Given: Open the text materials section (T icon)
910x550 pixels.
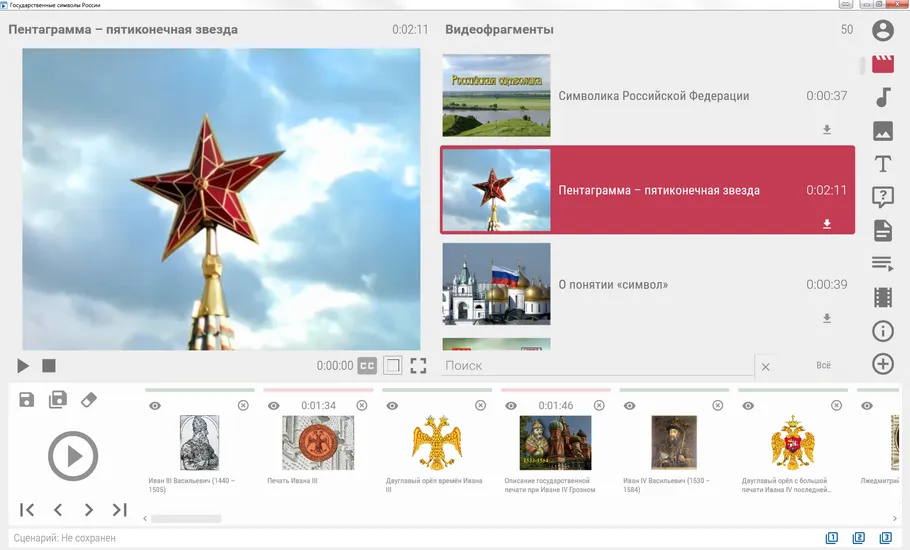Looking at the screenshot, I should 883,164.
